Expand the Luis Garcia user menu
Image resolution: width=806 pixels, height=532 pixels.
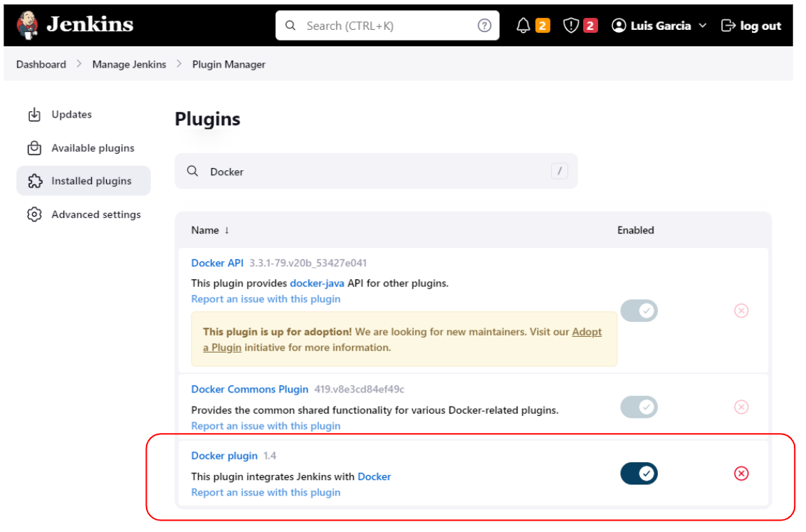[x=658, y=25]
